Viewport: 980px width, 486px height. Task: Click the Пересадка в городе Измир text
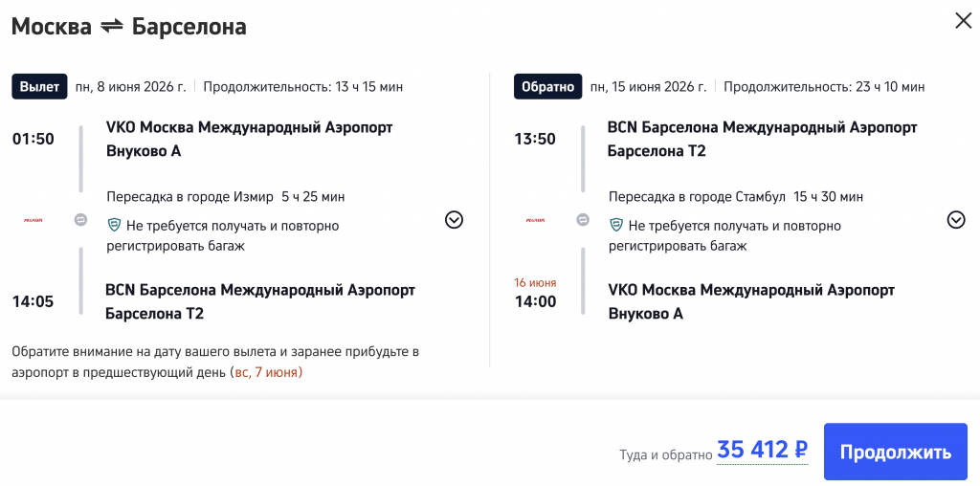[190, 197]
